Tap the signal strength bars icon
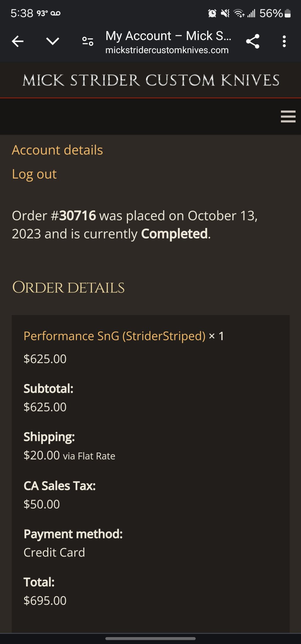Screen dimensions: 301x644 pos(251,13)
